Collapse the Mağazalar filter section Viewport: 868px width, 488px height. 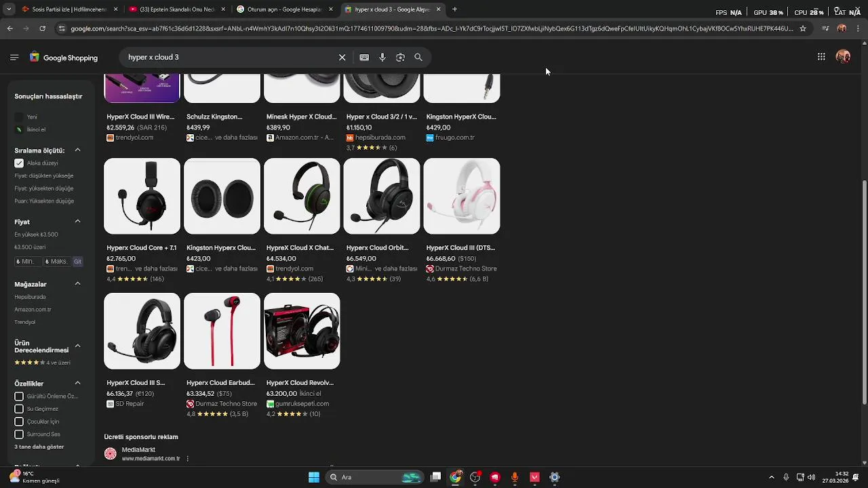(77, 284)
